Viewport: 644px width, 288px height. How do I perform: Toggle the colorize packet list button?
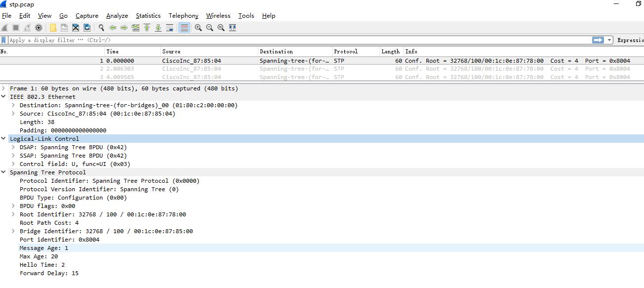click(x=184, y=28)
